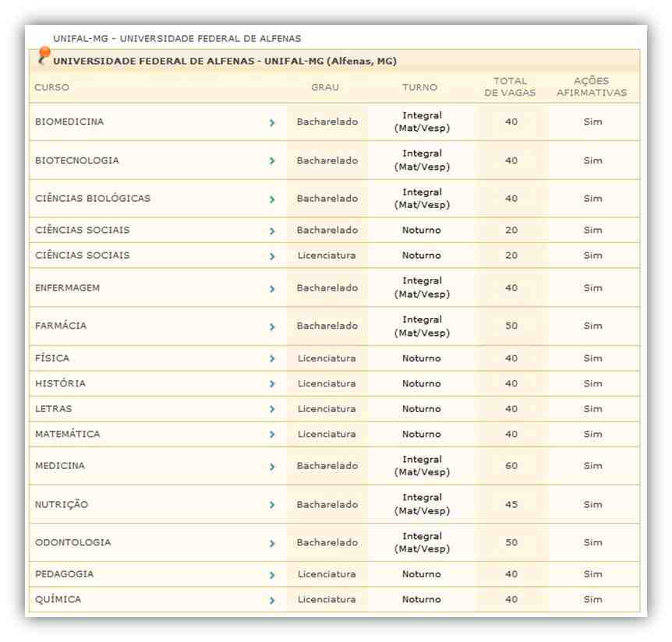The width and height of the screenshot is (672, 642).
Task: Open the BIOTECNOLOGIA course name
Action: (x=77, y=160)
